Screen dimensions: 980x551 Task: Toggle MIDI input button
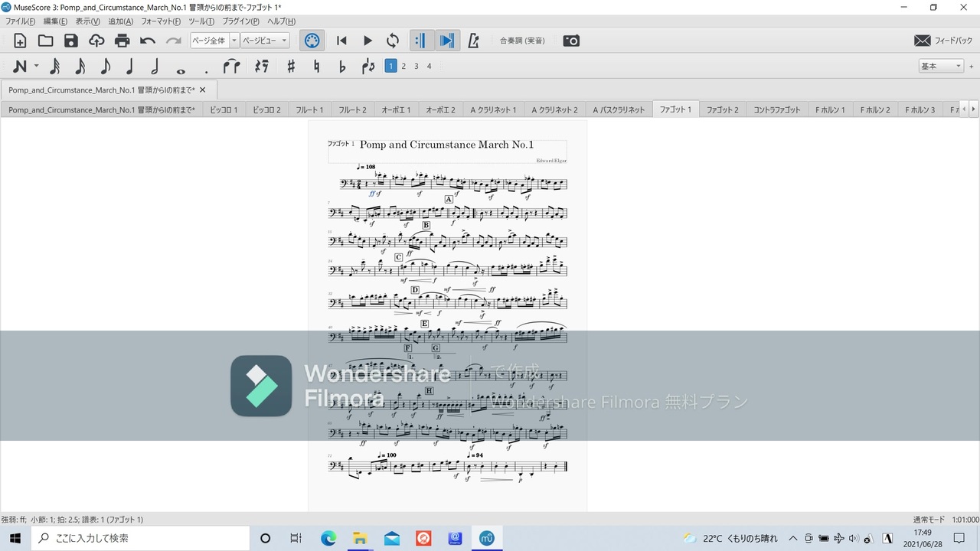[312, 41]
